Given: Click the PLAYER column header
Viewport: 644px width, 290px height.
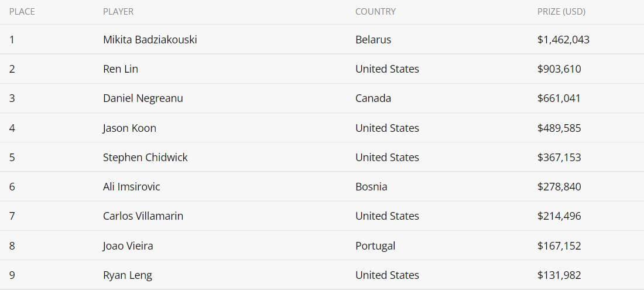Looking at the screenshot, I should (x=118, y=12).
